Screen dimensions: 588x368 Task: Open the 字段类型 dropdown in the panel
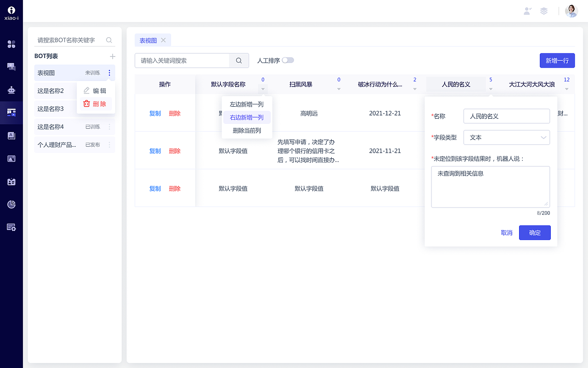pos(507,137)
